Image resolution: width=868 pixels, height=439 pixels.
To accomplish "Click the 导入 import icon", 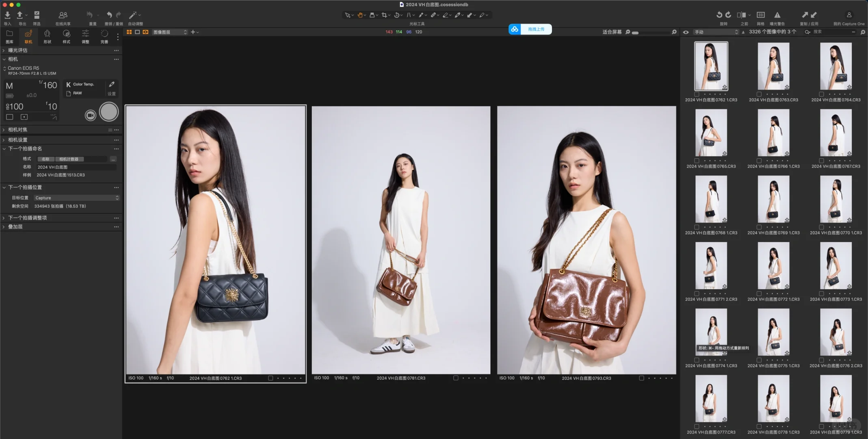I will click(7, 15).
